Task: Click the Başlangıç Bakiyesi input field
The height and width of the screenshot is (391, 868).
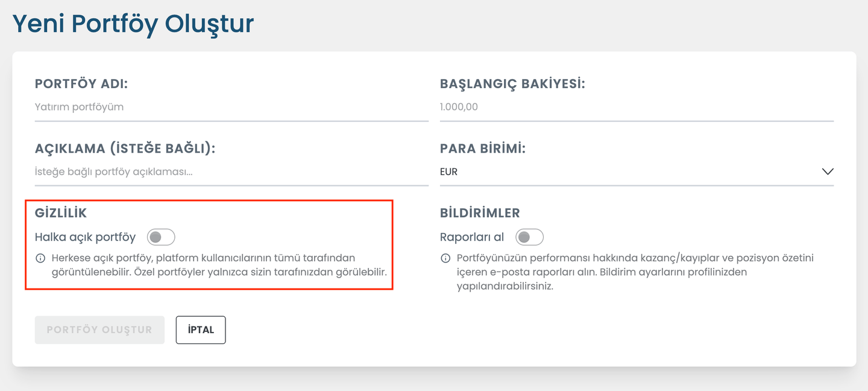Action: click(637, 107)
